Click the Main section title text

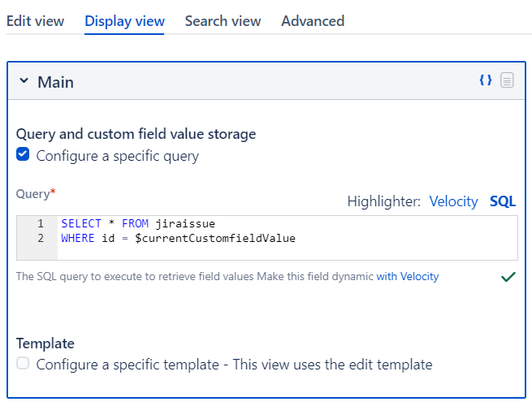pos(55,82)
